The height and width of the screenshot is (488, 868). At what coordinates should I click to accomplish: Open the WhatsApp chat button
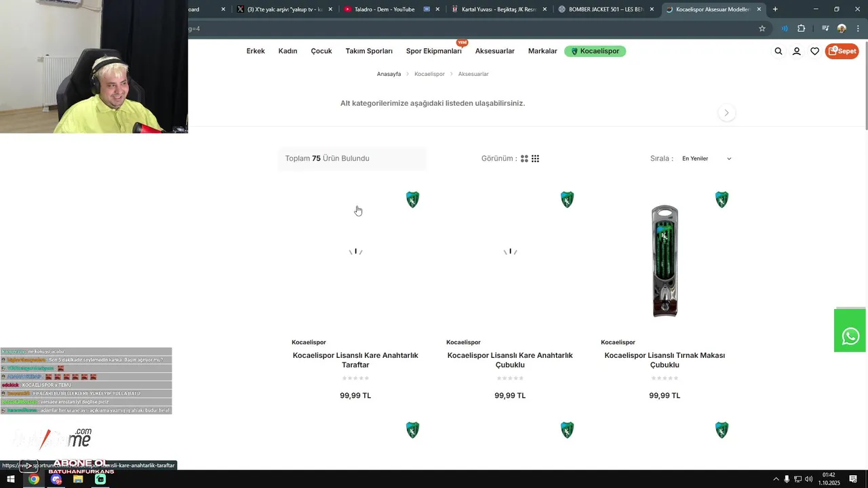pyautogui.click(x=850, y=331)
